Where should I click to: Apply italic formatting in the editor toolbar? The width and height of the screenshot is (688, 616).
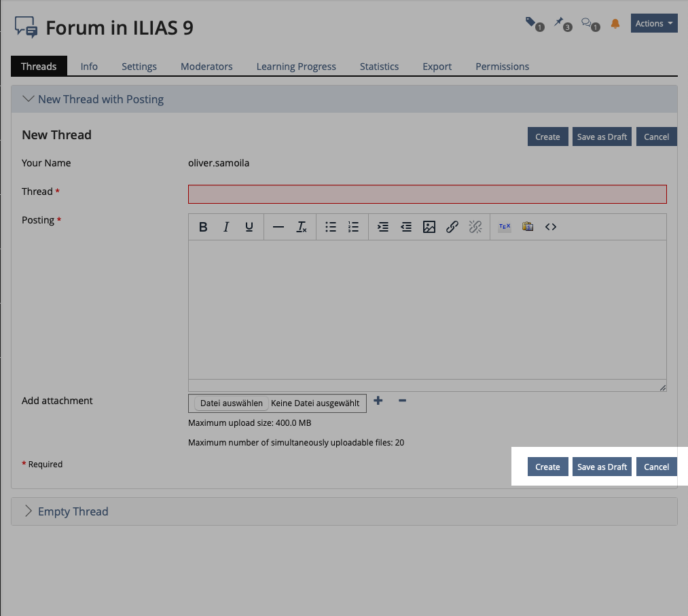click(x=226, y=227)
